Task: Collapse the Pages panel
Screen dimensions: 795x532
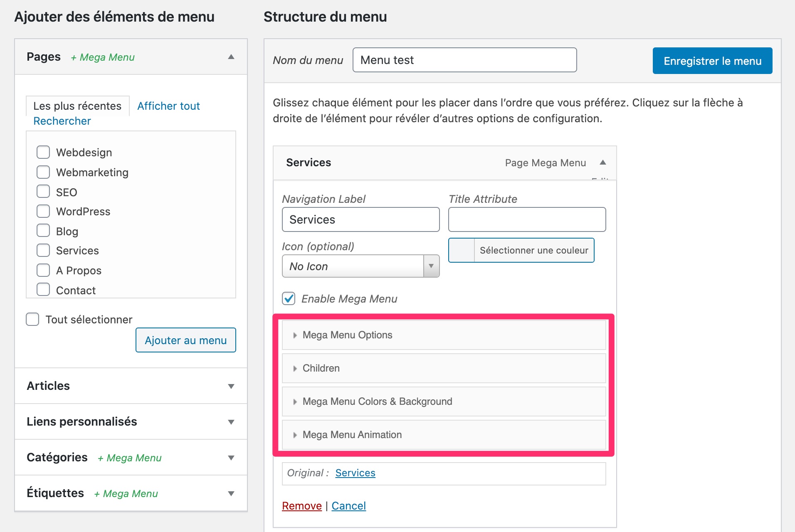Action: click(x=231, y=57)
